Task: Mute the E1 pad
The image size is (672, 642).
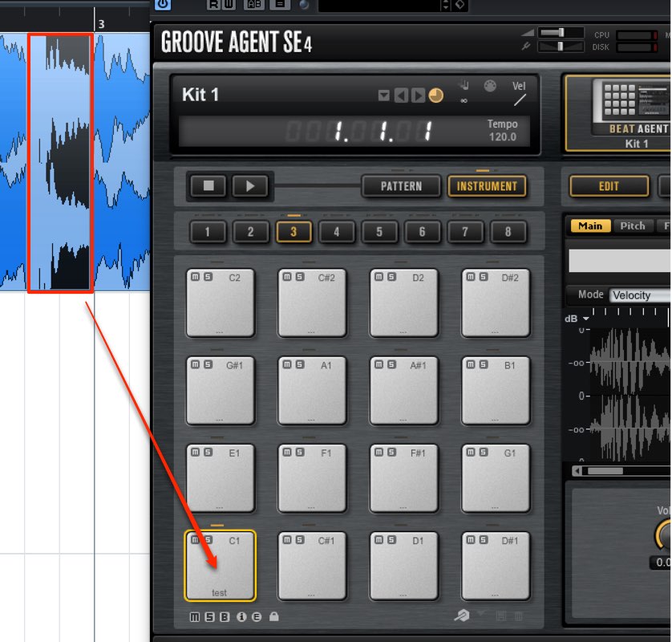Action: pyautogui.click(x=195, y=452)
